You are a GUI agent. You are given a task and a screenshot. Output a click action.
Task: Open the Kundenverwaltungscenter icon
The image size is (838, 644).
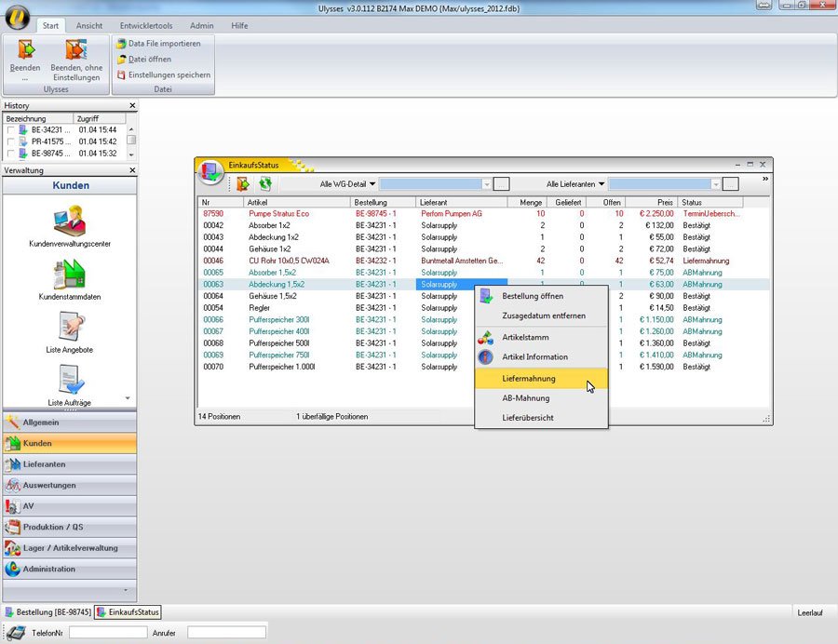[71, 221]
